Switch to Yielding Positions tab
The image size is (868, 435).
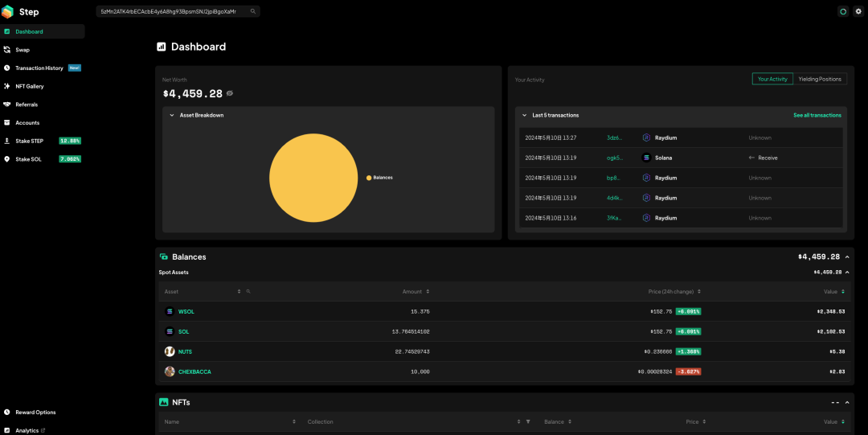click(820, 79)
